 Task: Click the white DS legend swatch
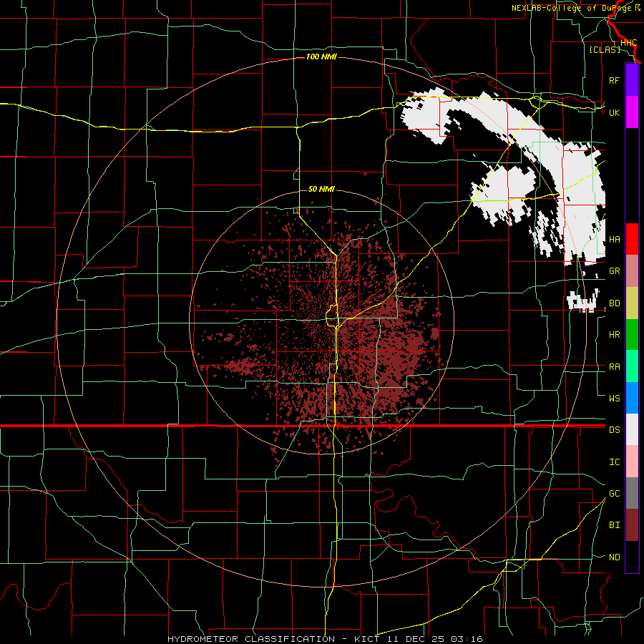tap(632, 429)
